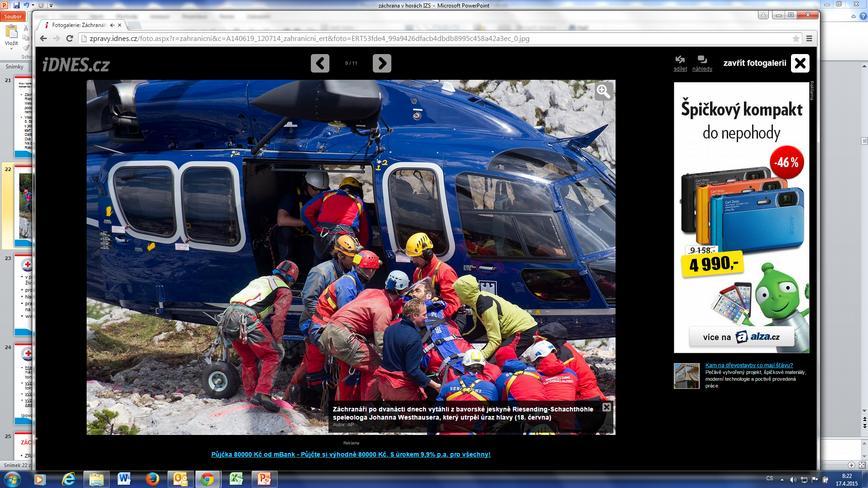The height and width of the screenshot is (488, 868).
Task: Open Firefox from the taskbar
Action: (152, 479)
